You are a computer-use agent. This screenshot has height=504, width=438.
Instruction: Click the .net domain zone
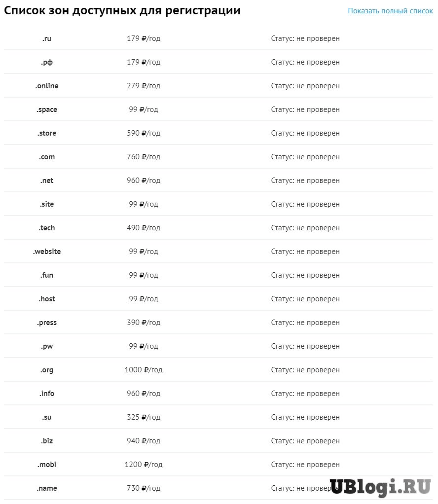coord(47,180)
